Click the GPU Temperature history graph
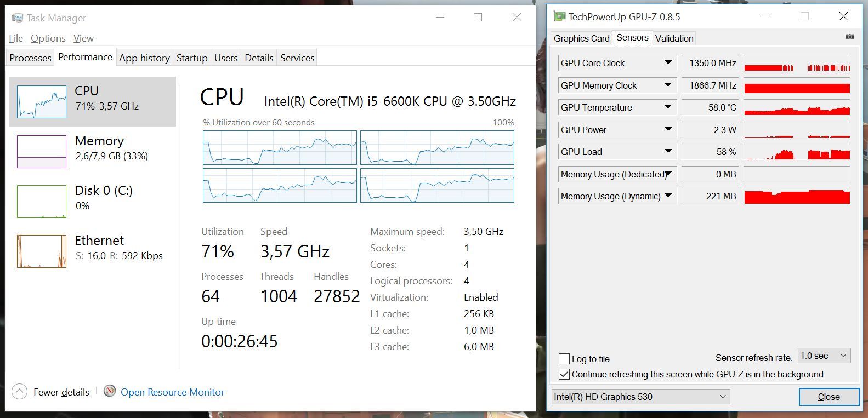Screen dimensions: 868x418 pyautogui.click(x=797, y=107)
